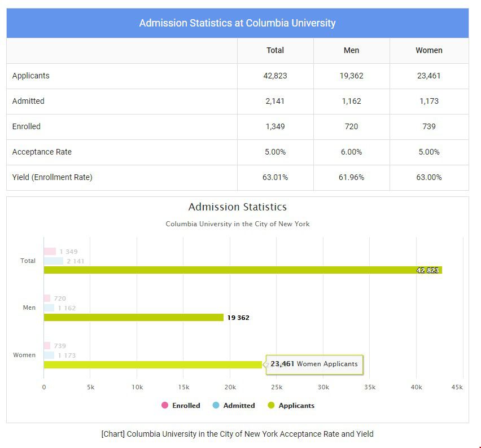Click the Total admitted blue bar
This screenshot has height=448, width=481.
tap(54, 261)
